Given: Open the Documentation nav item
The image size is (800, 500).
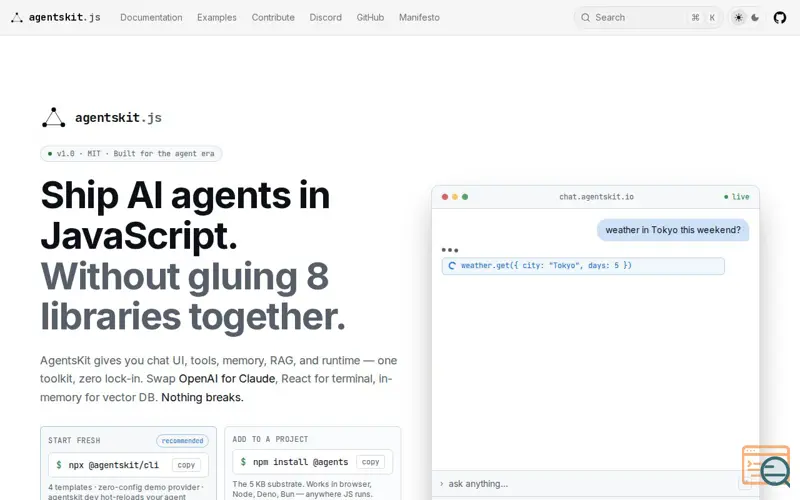Looking at the screenshot, I should click(x=151, y=17).
